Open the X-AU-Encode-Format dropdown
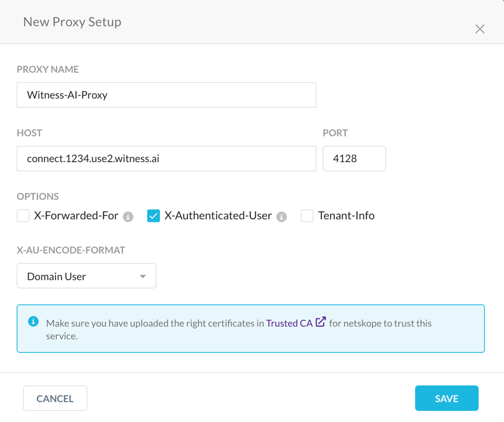Viewport: 504px width, 422px height. (x=86, y=276)
